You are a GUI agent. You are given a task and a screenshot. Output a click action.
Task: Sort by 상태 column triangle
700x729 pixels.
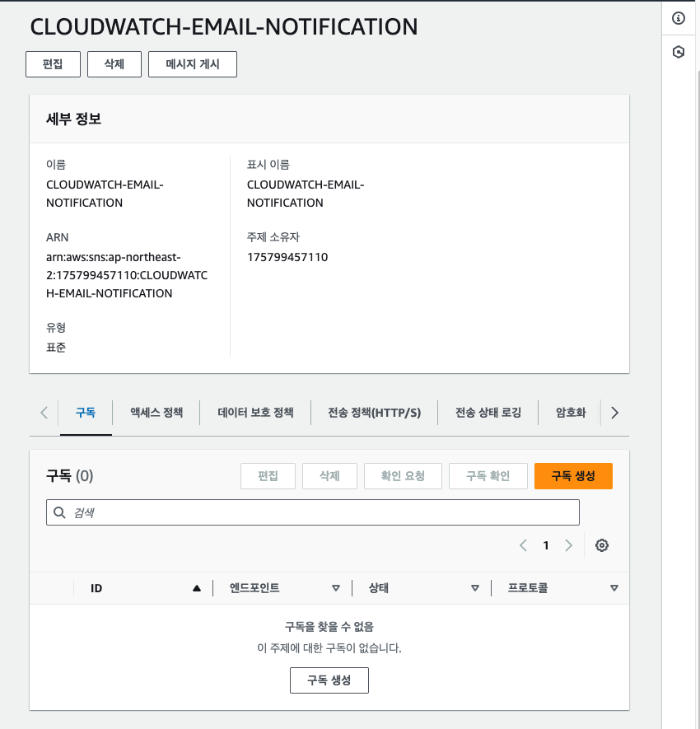[x=475, y=588]
